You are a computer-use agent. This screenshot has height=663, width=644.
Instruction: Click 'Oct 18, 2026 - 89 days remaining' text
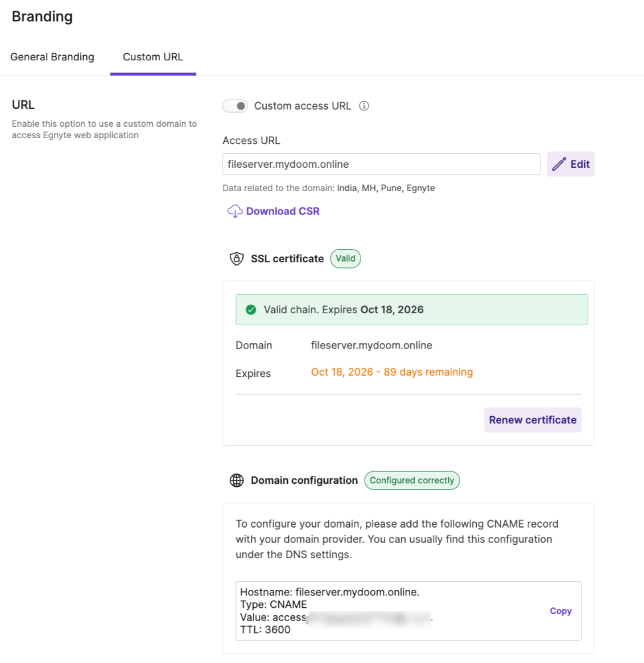click(x=392, y=372)
